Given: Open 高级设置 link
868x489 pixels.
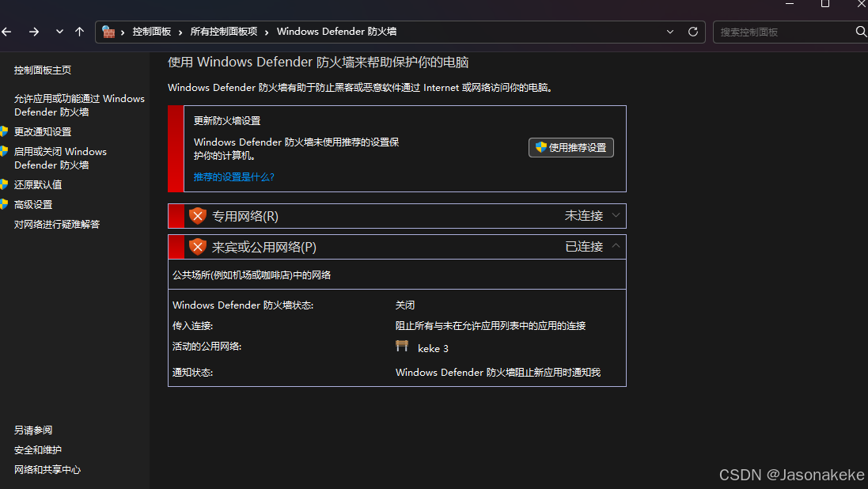Looking at the screenshot, I should click(x=33, y=205).
